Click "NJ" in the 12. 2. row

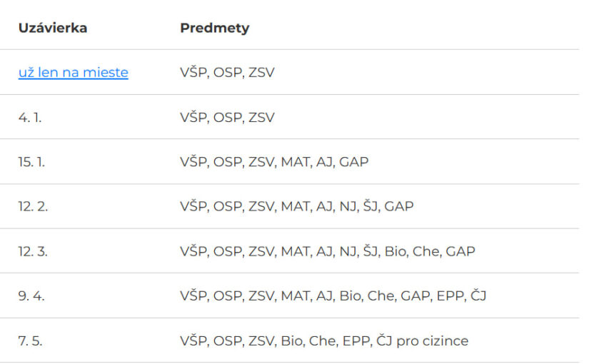pyautogui.click(x=346, y=206)
